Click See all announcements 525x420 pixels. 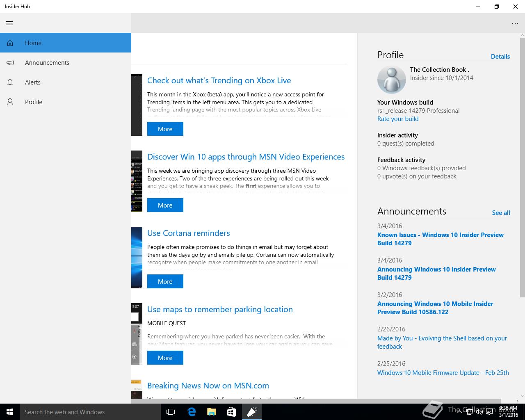(x=501, y=213)
